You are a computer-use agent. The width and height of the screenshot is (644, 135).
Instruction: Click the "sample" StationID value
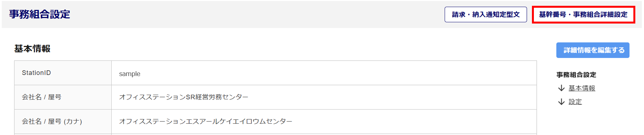pos(130,74)
